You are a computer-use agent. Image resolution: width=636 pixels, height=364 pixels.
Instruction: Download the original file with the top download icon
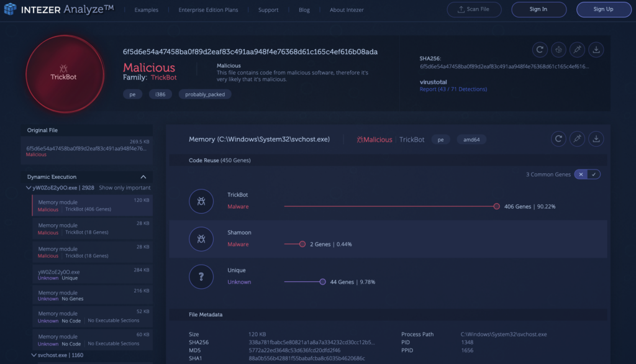pyautogui.click(x=596, y=50)
